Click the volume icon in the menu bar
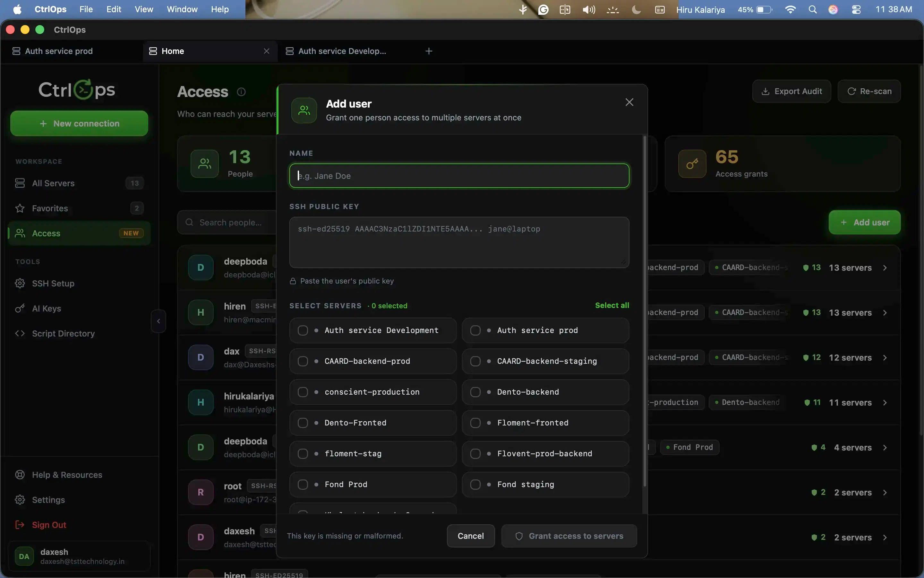The image size is (924, 578). 589,10
